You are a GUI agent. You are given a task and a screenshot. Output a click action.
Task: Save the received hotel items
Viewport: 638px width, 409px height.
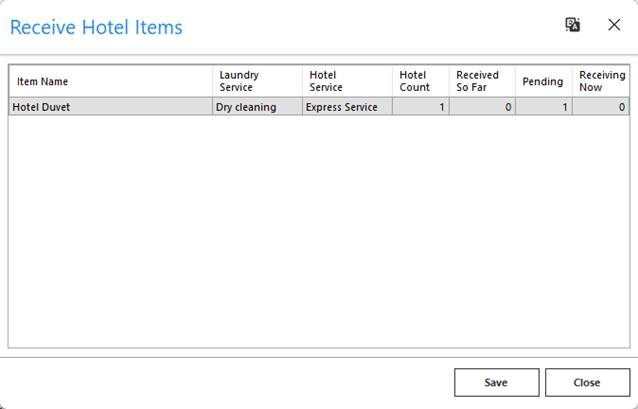click(496, 382)
